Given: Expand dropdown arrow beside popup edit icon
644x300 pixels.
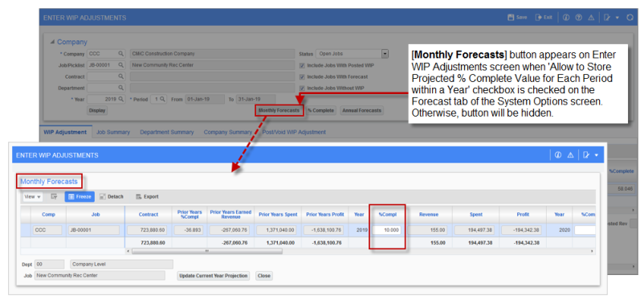Looking at the screenshot, I should 597,155.
